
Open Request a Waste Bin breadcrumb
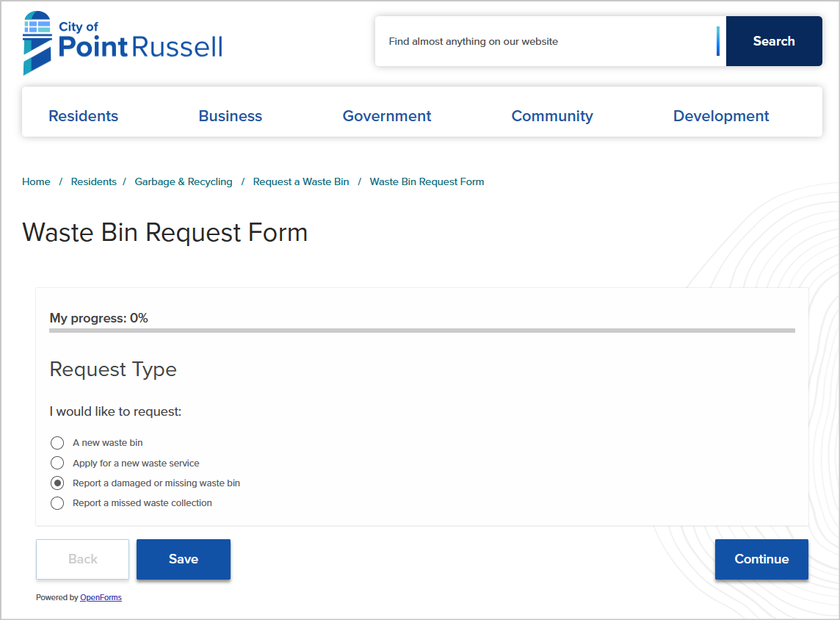tap(301, 181)
